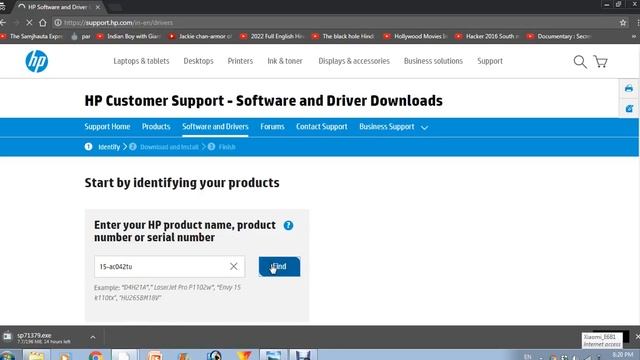Open the Laptops & tablets menu

click(x=141, y=61)
